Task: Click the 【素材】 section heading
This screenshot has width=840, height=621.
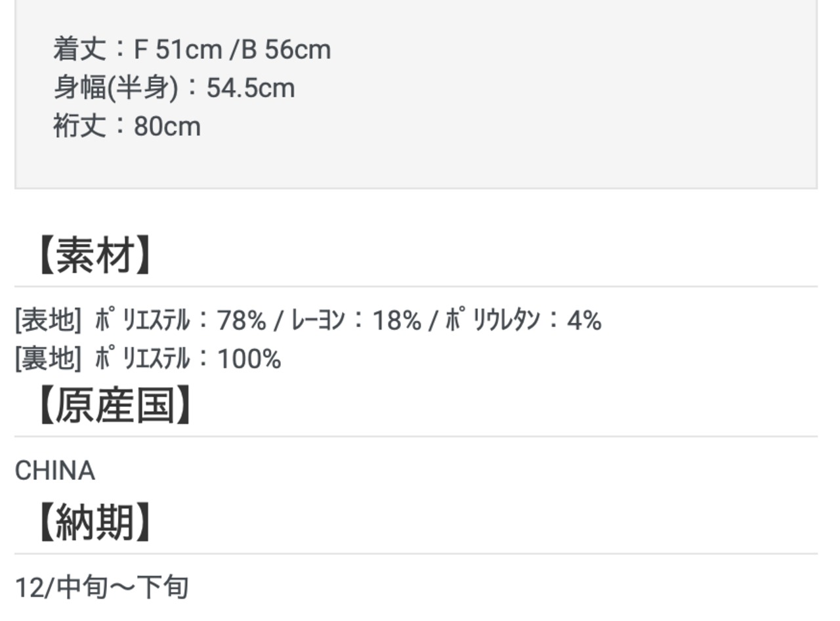Action: coord(96,255)
